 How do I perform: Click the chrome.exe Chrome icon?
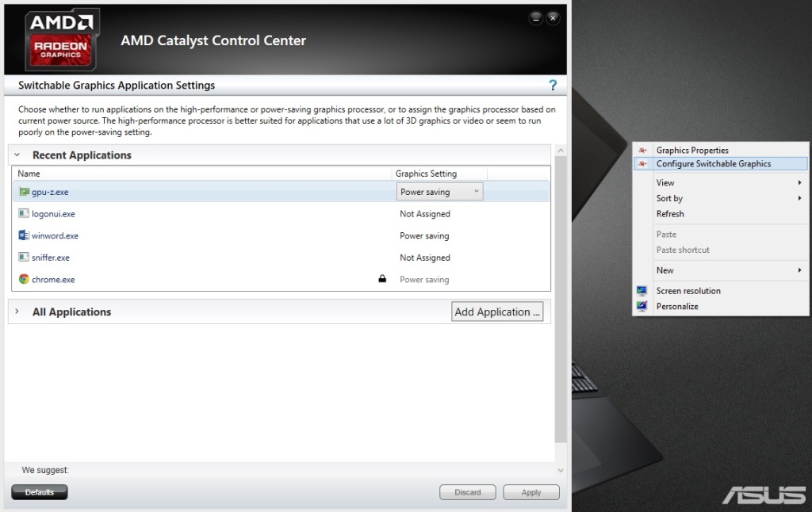(x=24, y=279)
